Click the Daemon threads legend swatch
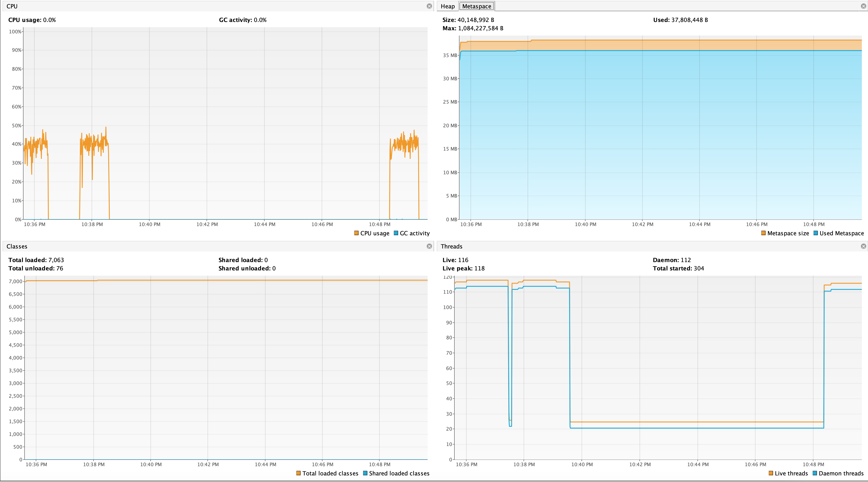868x482 pixels. (x=815, y=473)
